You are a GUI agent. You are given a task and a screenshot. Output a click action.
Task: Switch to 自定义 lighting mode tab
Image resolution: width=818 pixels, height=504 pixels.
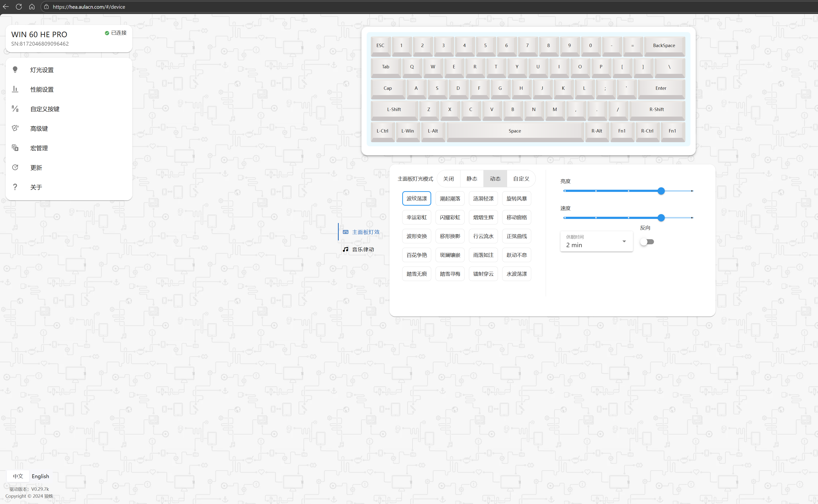coord(521,179)
